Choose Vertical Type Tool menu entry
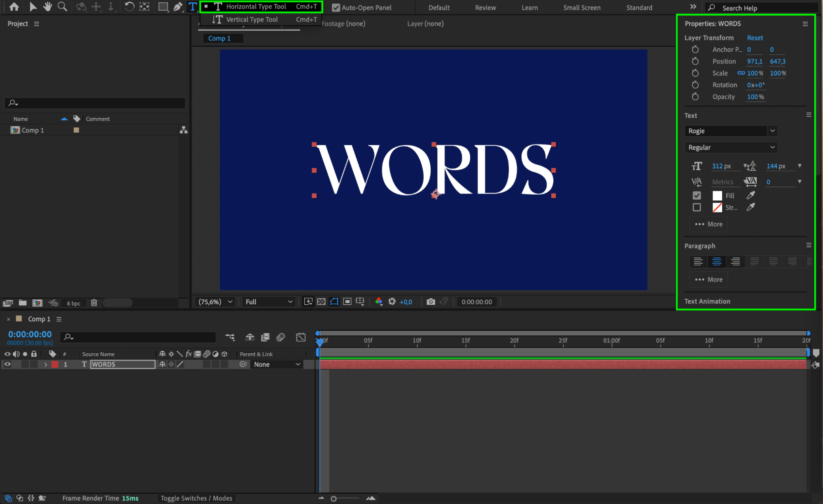 252,19
